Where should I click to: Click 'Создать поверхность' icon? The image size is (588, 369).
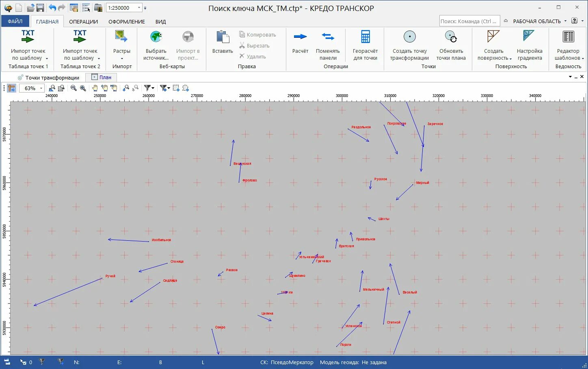(x=493, y=37)
